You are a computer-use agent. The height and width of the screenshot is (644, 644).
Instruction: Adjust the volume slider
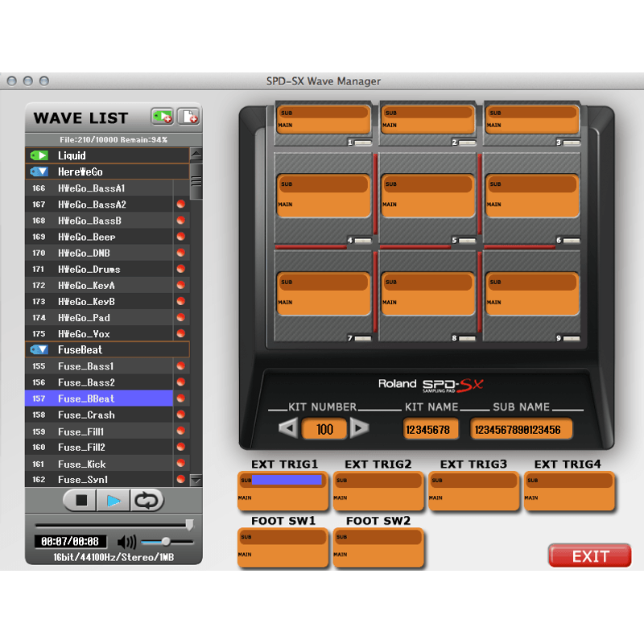[165, 540]
